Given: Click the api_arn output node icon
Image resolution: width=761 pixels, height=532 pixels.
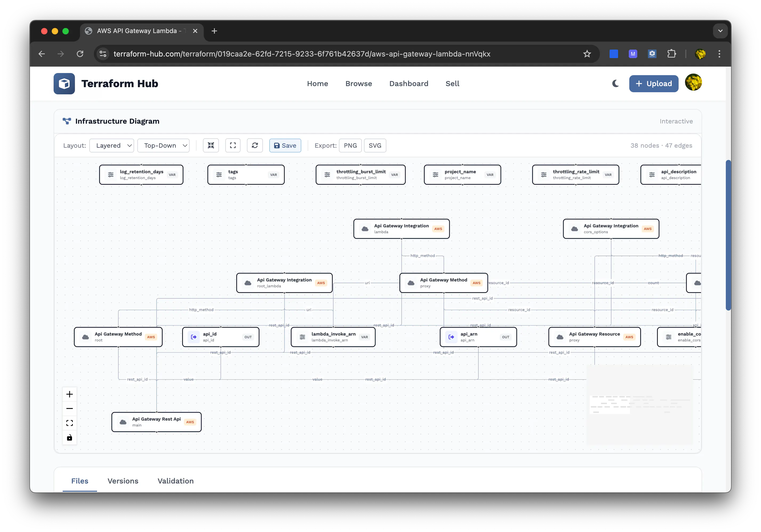Looking at the screenshot, I should click(x=451, y=337).
